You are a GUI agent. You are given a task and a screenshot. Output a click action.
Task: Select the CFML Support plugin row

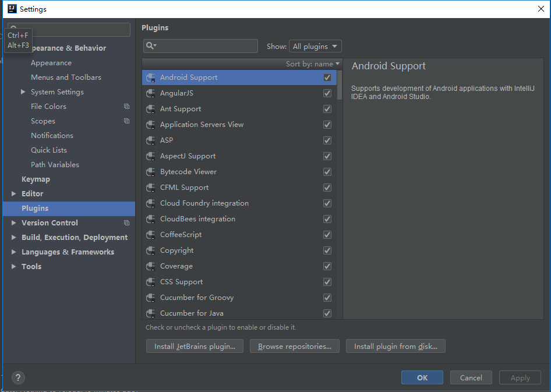tap(239, 188)
